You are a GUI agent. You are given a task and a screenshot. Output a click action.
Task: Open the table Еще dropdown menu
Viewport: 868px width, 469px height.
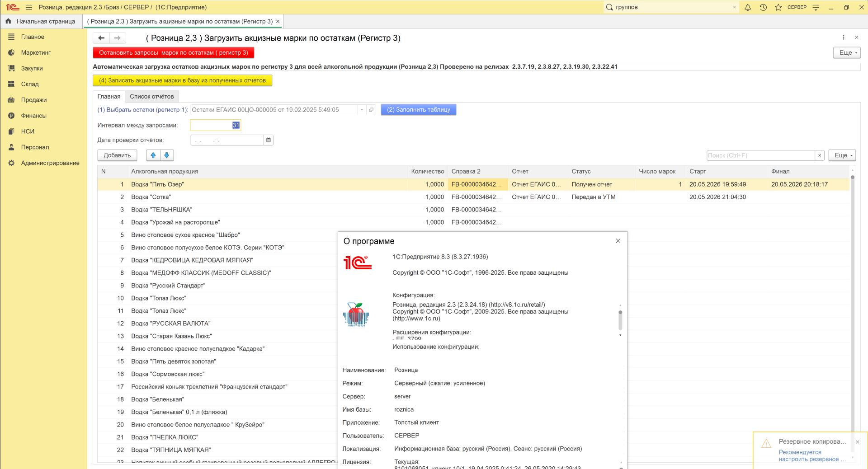pos(842,155)
